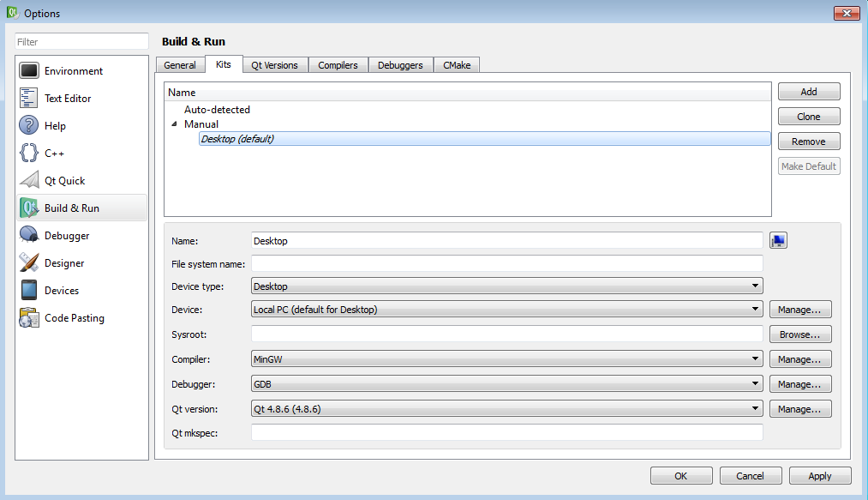Select the Code Pasting category icon
868x500 pixels.
(29, 317)
